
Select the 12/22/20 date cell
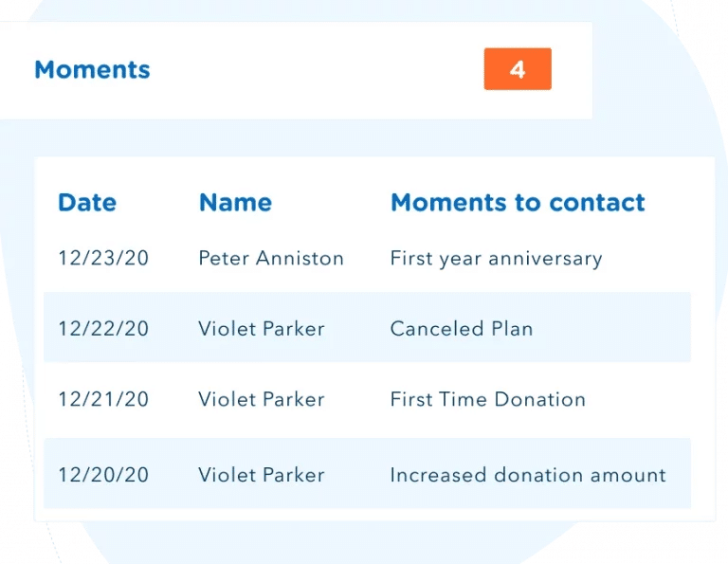pos(103,329)
